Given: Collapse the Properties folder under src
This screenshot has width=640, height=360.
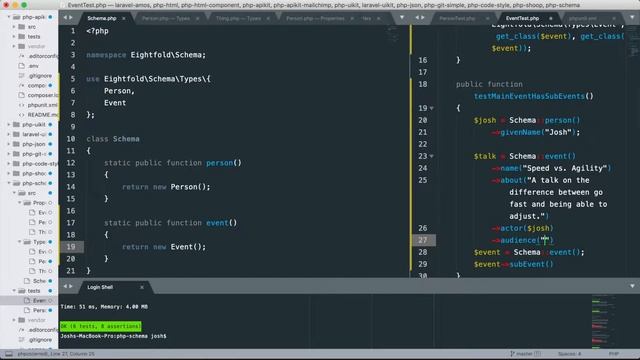Looking at the screenshot, I should click(19, 203).
